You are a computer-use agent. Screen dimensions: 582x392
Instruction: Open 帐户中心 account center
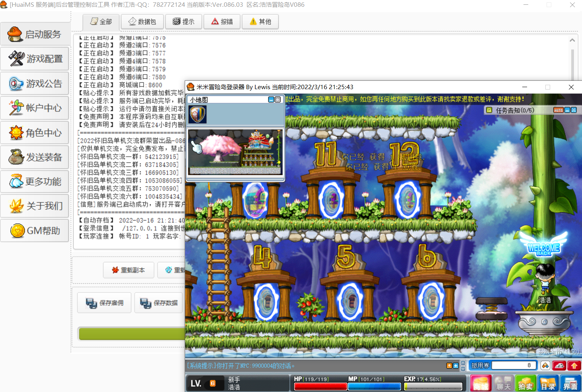pos(35,108)
